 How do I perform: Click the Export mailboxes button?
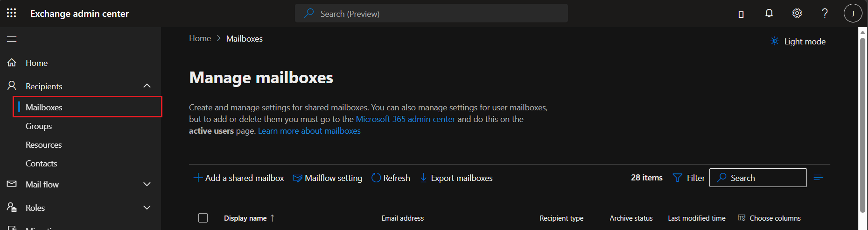[x=456, y=178]
